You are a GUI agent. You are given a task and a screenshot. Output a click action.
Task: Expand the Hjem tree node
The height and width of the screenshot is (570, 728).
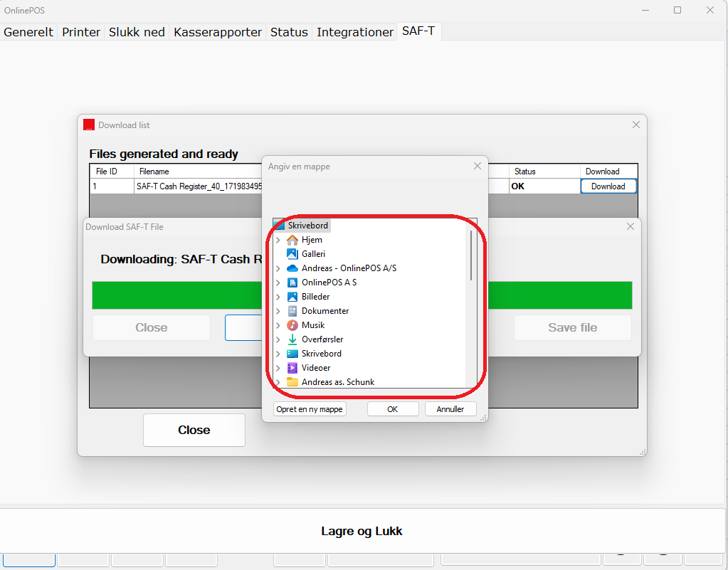(x=278, y=241)
